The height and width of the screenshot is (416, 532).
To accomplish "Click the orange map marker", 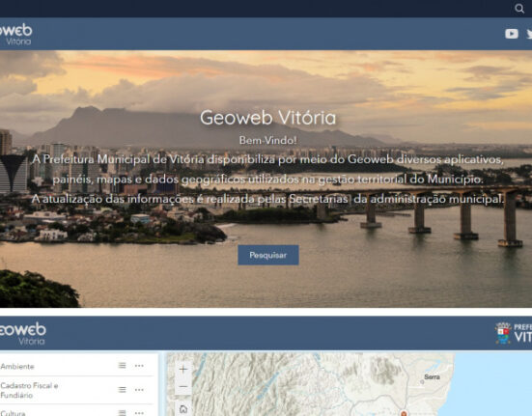I will click(404, 413).
